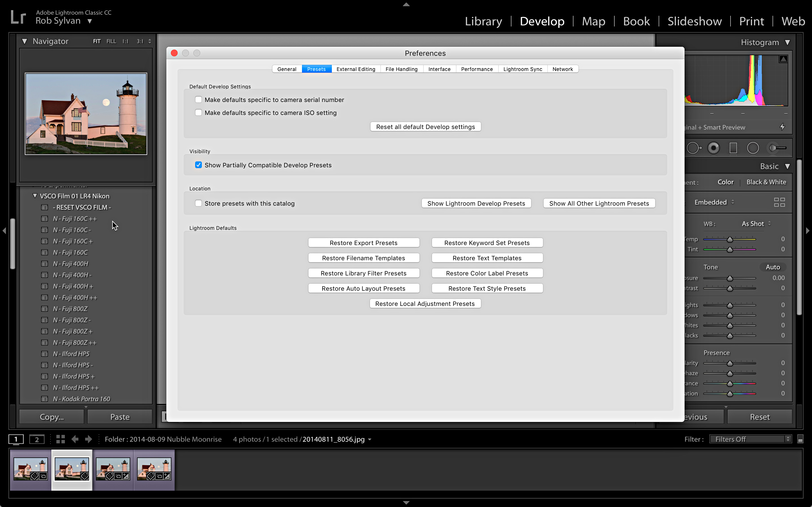812x507 pixels.
Task: Click the Navigator FIT view icon
Action: (96, 41)
